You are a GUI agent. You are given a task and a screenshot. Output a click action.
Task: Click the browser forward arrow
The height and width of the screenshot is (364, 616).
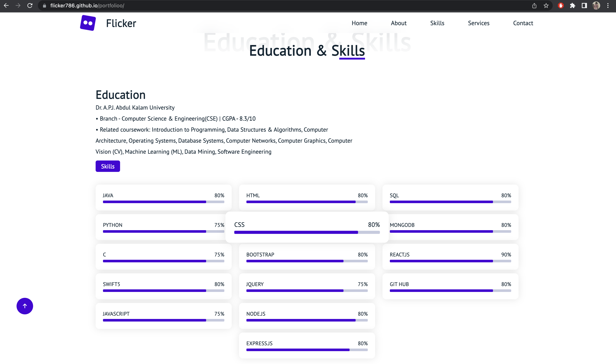18,5
